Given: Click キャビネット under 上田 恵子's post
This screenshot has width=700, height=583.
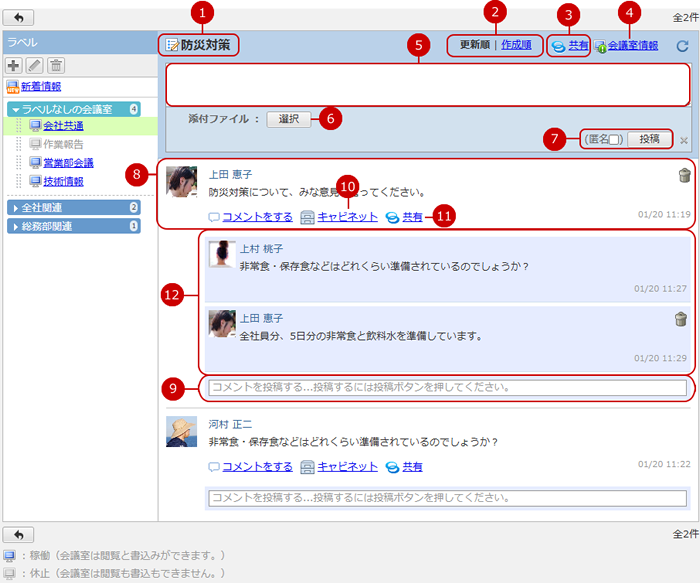Looking at the screenshot, I should click(x=347, y=217).
